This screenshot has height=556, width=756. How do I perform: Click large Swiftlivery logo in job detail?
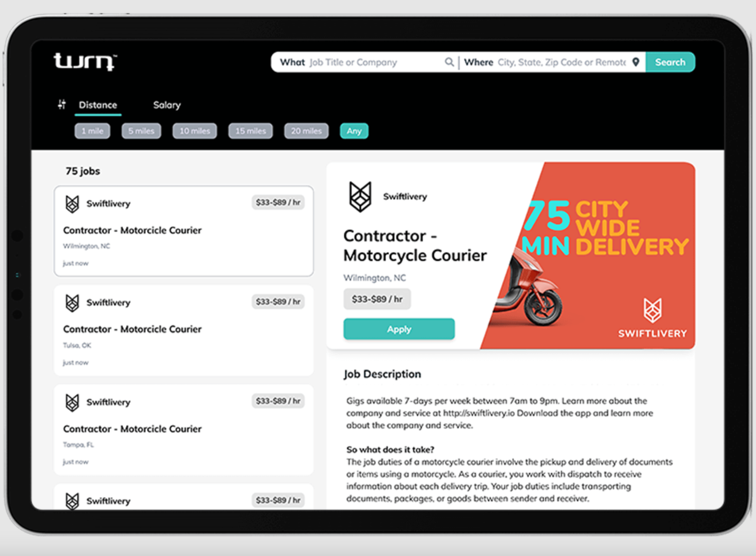pyautogui.click(x=360, y=196)
